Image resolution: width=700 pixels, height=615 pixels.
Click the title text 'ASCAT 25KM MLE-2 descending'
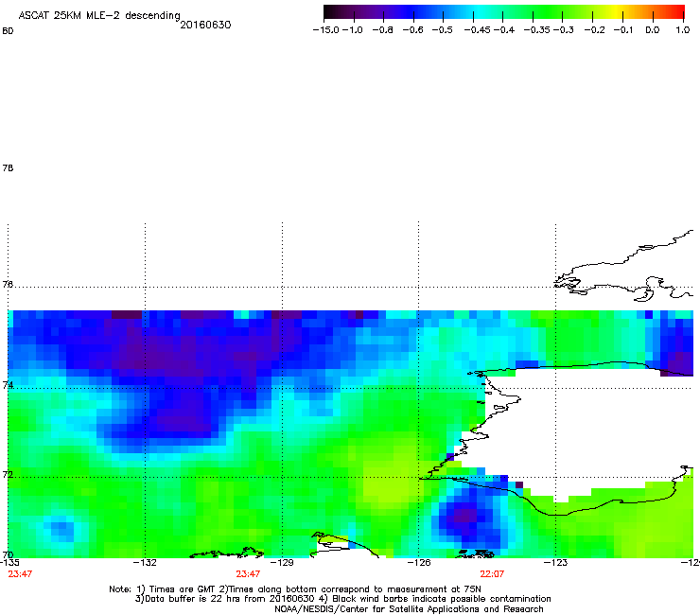coord(99,16)
